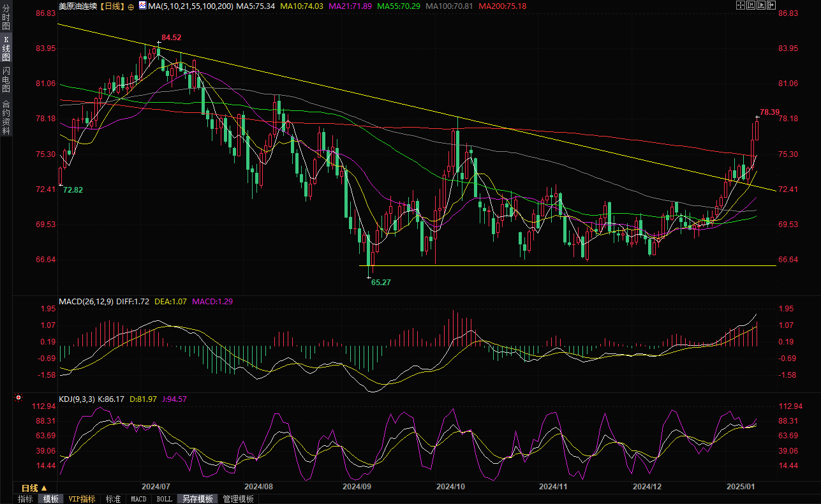The image size is (821, 504).
Task: Open 合约资料 in the left sidebar
Action: pos(6,117)
